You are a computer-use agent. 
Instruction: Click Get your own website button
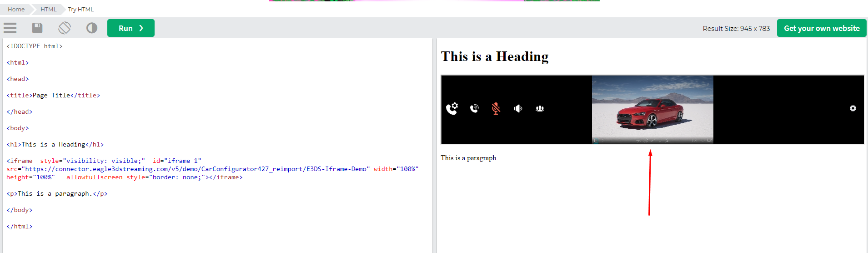coord(822,28)
